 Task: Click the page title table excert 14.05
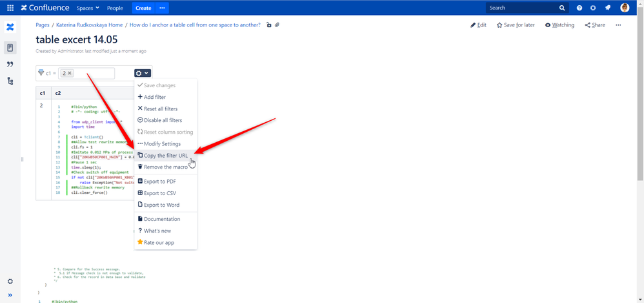tap(76, 39)
